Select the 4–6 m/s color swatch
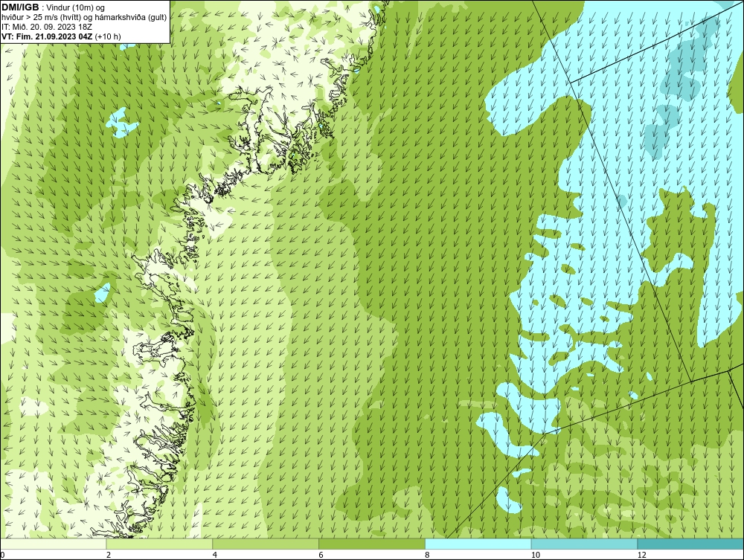This screenshot has width=744, height=560. point(266,544)
